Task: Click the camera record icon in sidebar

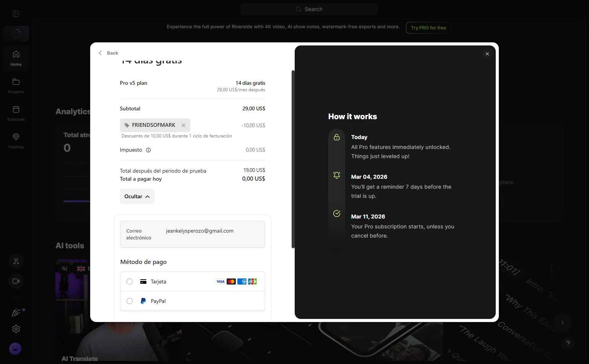Action: click(x=16, y=281)
